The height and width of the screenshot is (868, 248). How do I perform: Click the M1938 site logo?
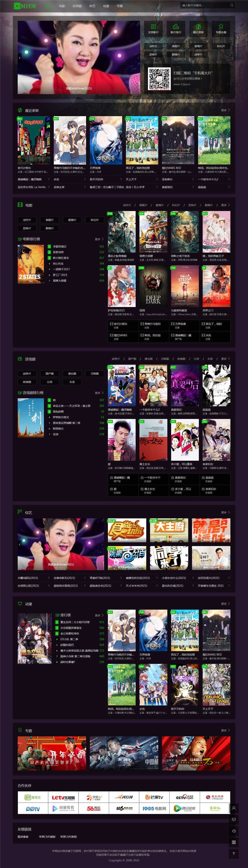coord(25,6)
